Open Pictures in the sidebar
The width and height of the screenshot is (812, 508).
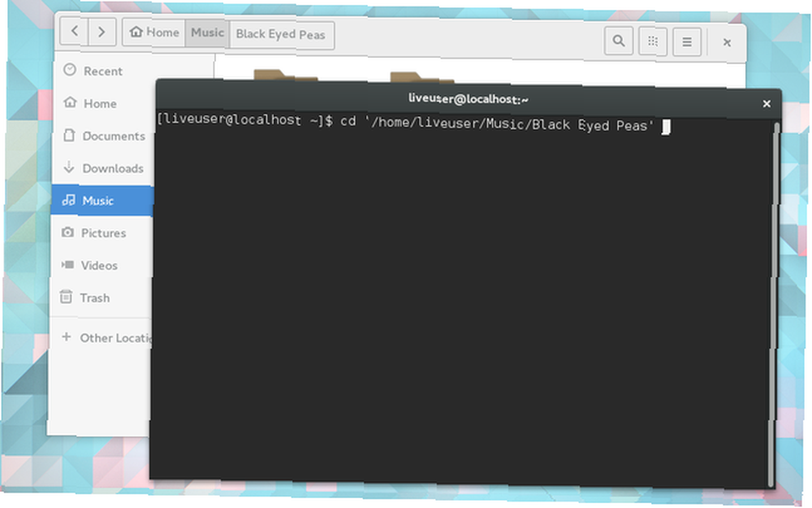coord(101,233)
